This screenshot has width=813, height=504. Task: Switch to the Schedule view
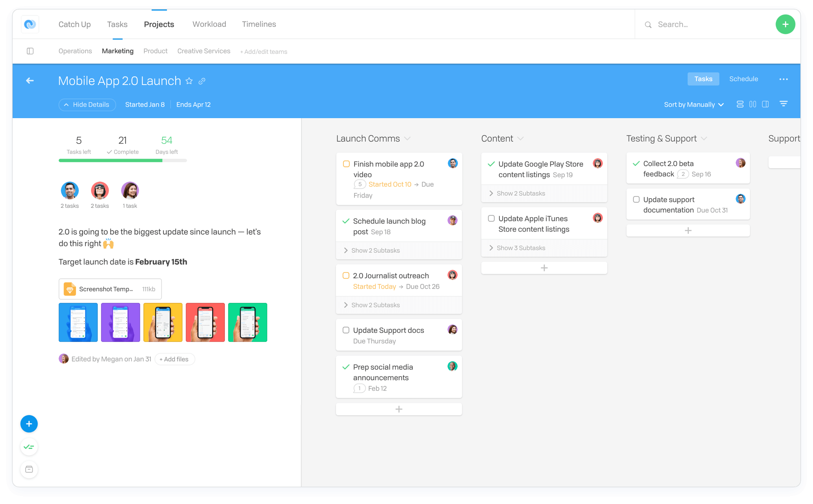(743, 79)
